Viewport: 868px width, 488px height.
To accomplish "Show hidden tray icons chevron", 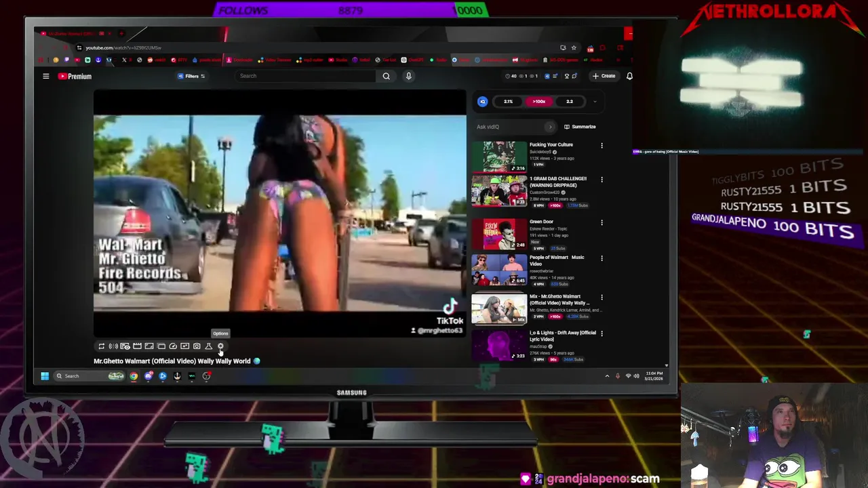I will [607, 375].
